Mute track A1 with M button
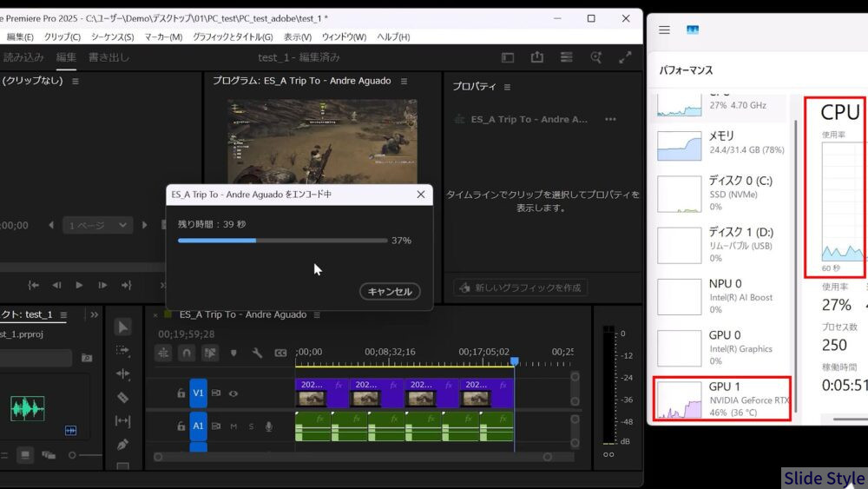 click(x=233, y=426)
